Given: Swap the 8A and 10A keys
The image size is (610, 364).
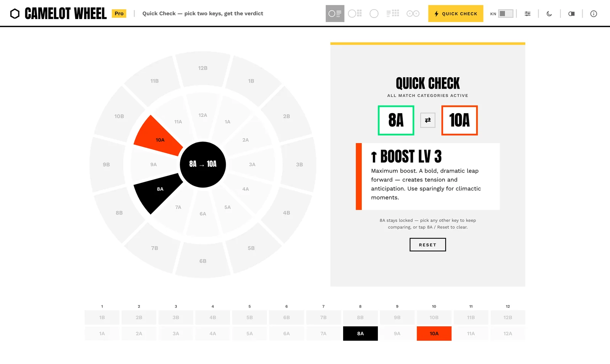Looking at the screenshot, I should 428,120.
